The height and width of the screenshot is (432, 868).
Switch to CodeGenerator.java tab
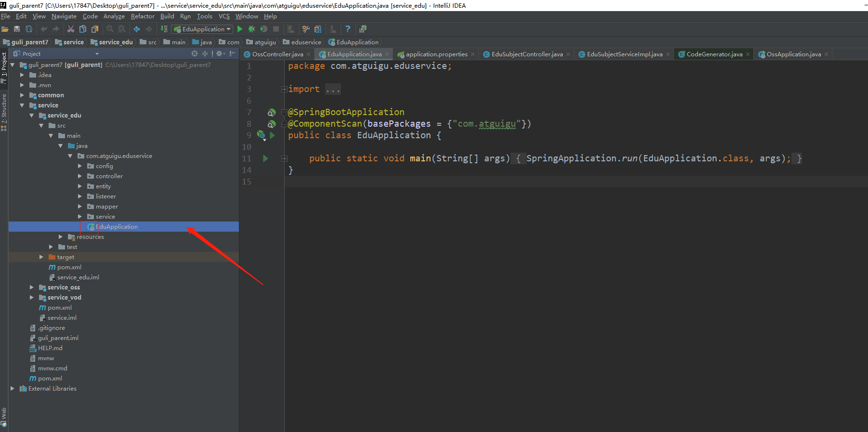pyautogui.click(x=714, y=54)
